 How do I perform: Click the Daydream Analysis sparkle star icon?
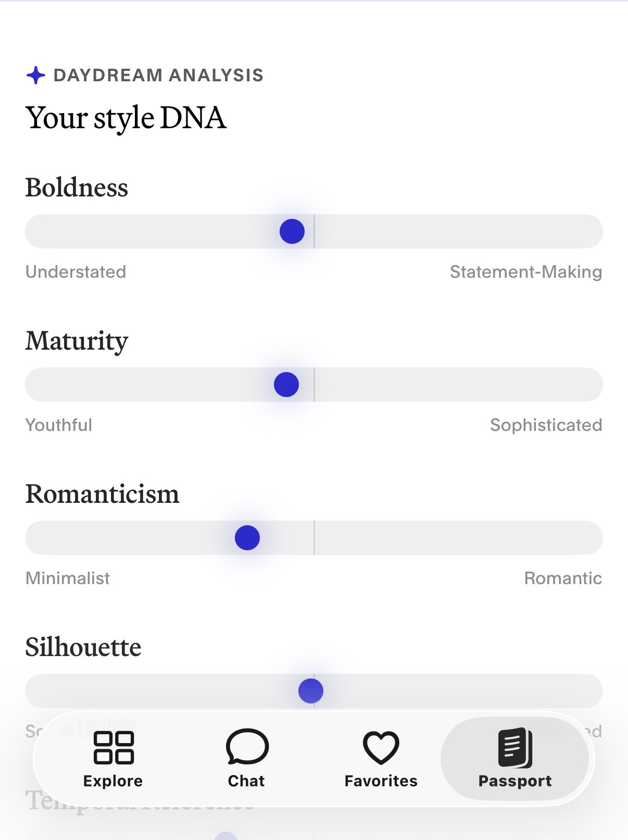click(x=36, y=76)
